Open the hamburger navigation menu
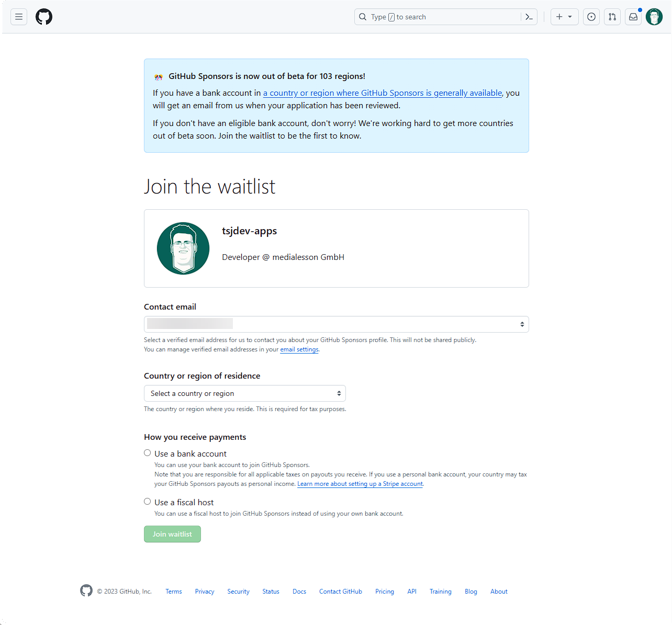Image resolution: width=672 pixels, height=625 pixels. click(19, 17)
